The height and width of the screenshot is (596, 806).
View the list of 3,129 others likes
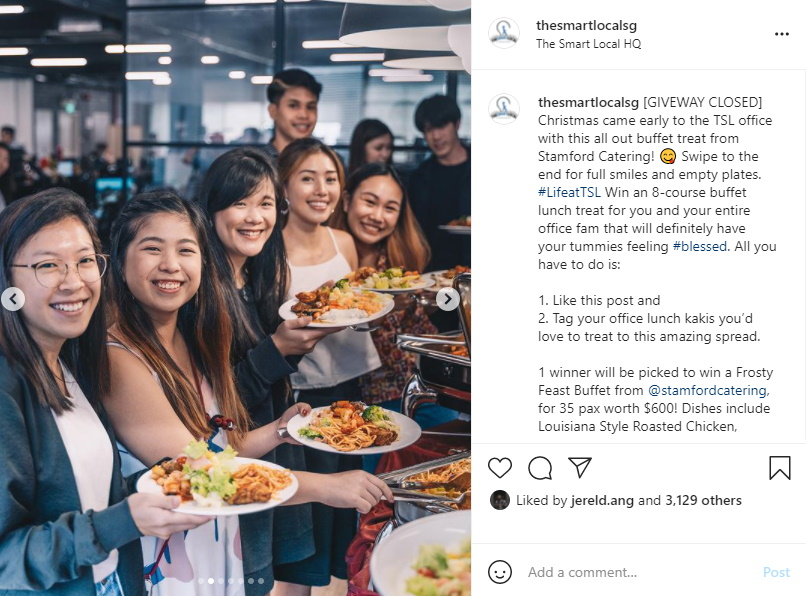703,500
